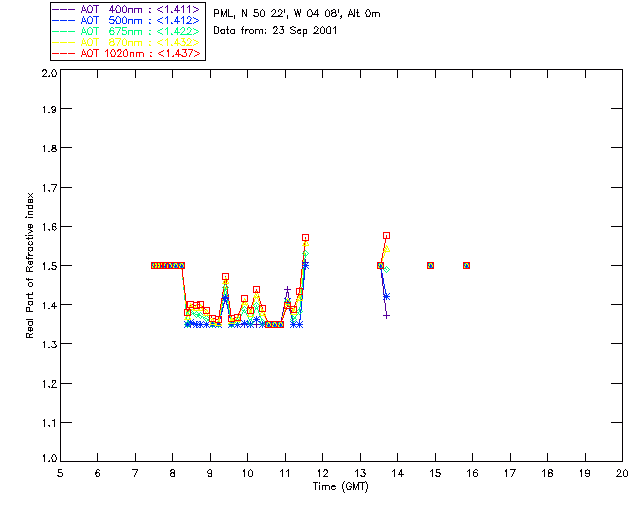Image resolution: width=640 pixels, height=512 pixels.
Task: Click x-axis label 10
Action: click(247, 473)
